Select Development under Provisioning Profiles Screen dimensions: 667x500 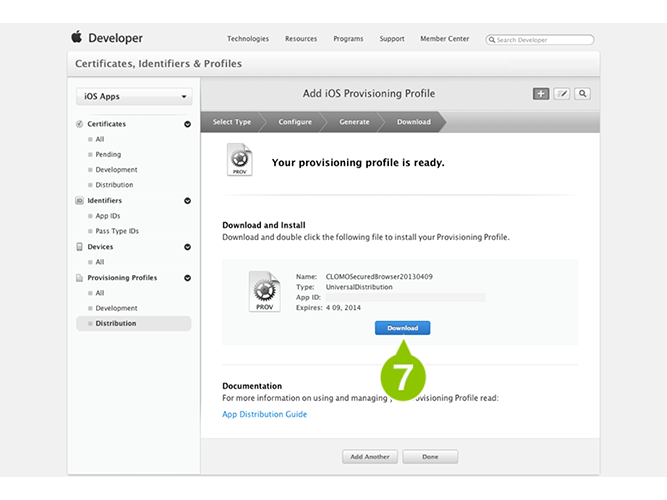(x=116, y=308)
